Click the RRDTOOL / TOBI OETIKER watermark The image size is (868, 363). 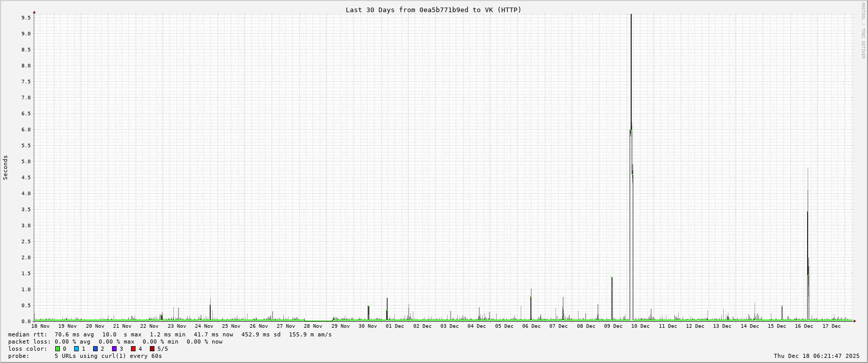pos(863,31)
